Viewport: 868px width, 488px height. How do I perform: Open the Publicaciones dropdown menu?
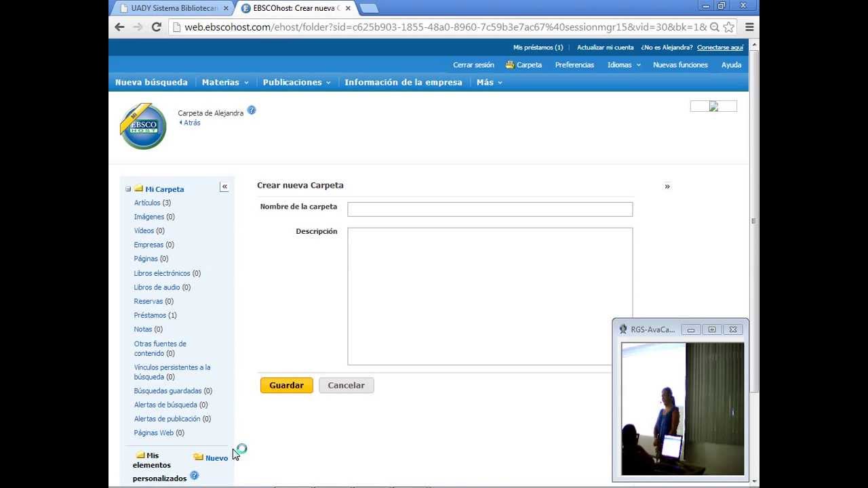[x=296, y=82]
